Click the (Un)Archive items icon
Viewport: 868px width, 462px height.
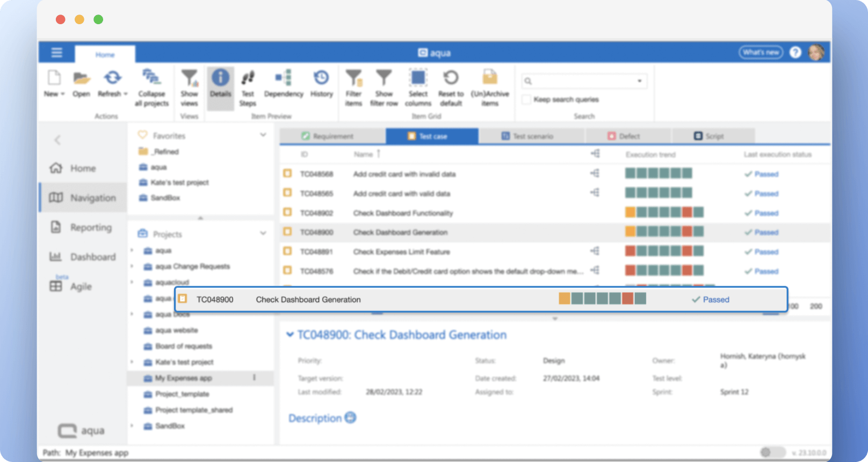pyautogui.click(x=489, y=77)
